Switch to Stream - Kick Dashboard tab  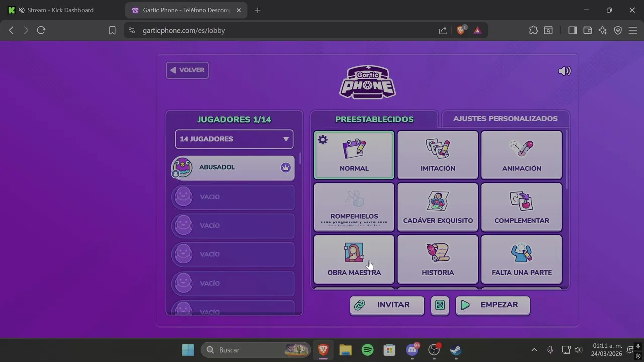click(x=60, y=10)
